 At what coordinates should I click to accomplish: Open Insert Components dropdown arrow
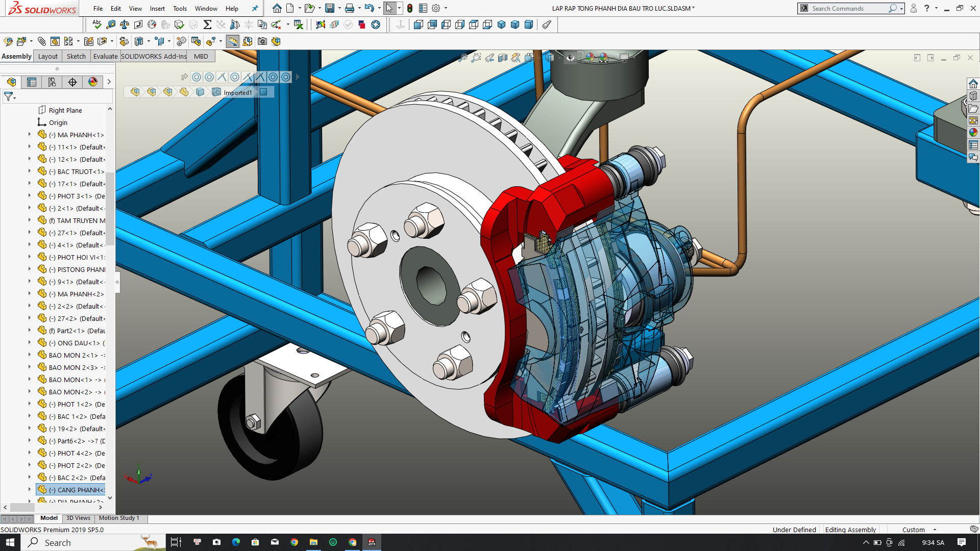pos(31,41)
